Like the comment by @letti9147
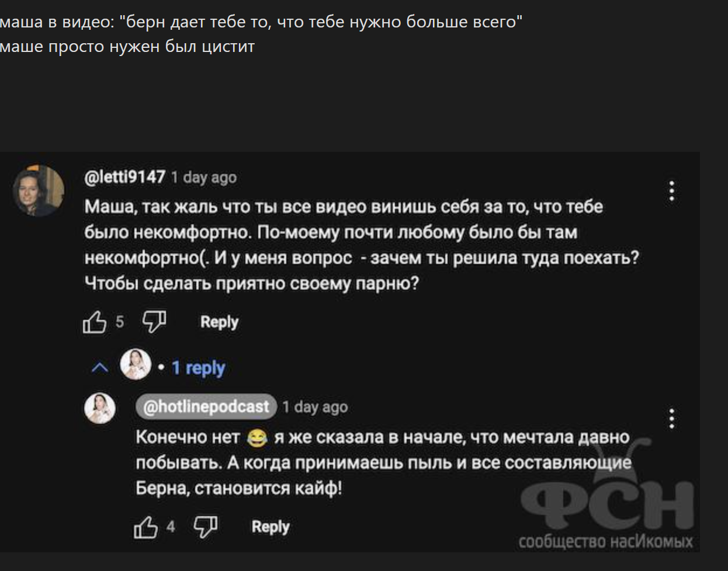Screen dimensions: 728x571 tap(95, 322)
